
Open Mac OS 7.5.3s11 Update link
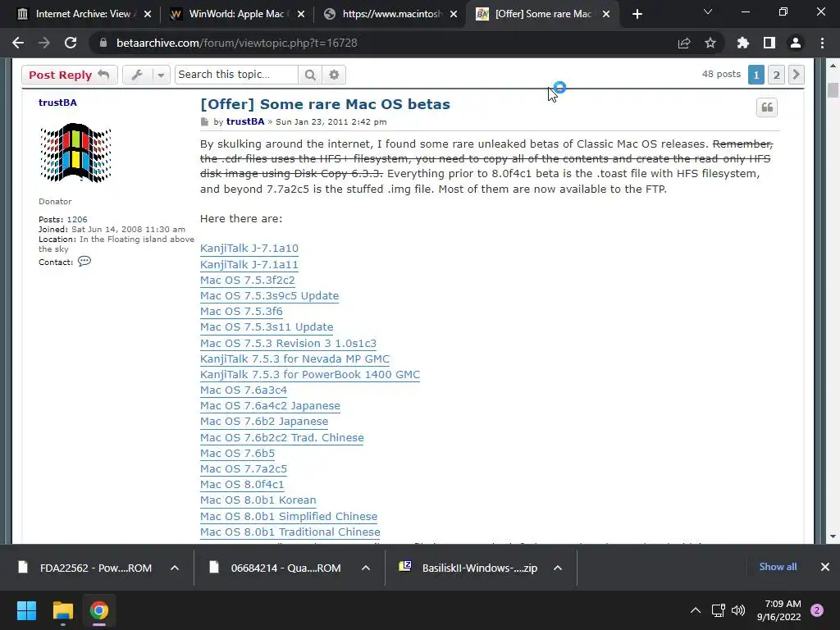[x=267, y=326]
